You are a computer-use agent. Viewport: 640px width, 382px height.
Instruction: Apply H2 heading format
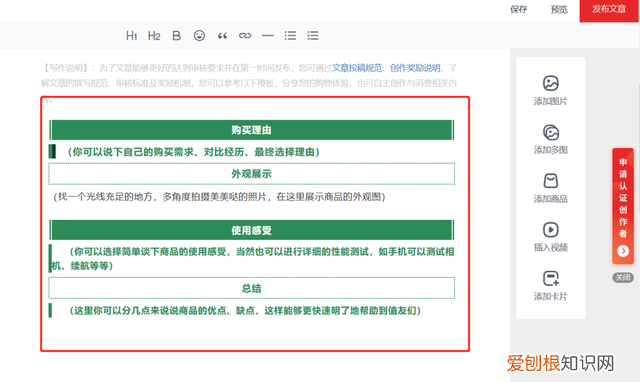click(154, 36)
